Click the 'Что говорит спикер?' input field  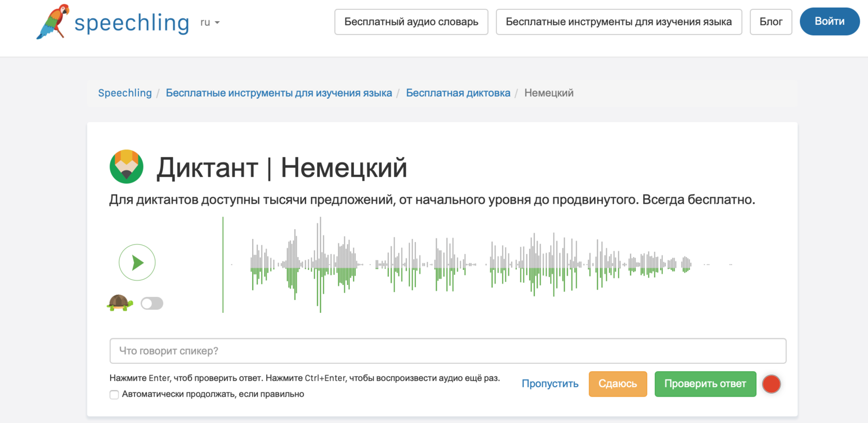(x=447, y=351)
